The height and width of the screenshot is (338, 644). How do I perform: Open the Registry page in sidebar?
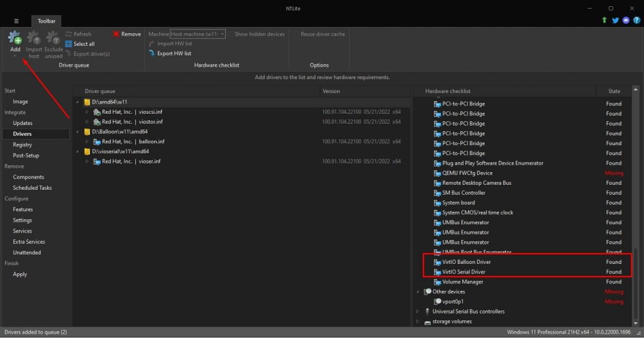pos(23,144)
